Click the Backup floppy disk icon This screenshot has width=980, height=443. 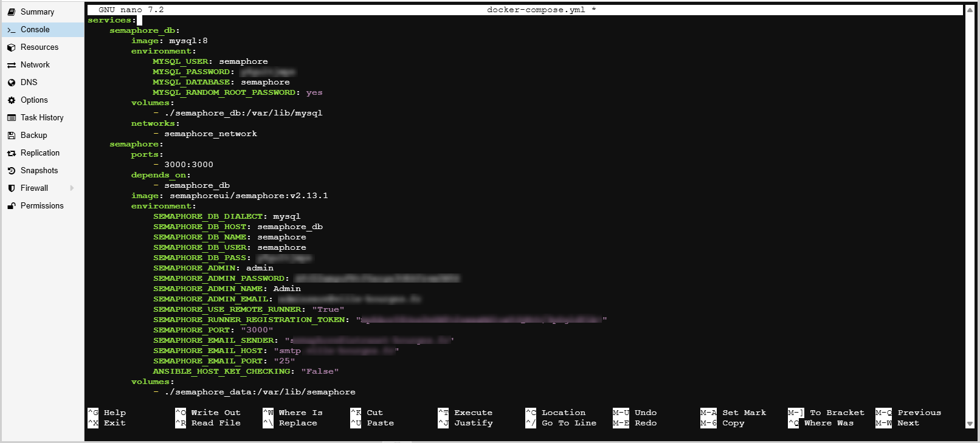(11, 136)
